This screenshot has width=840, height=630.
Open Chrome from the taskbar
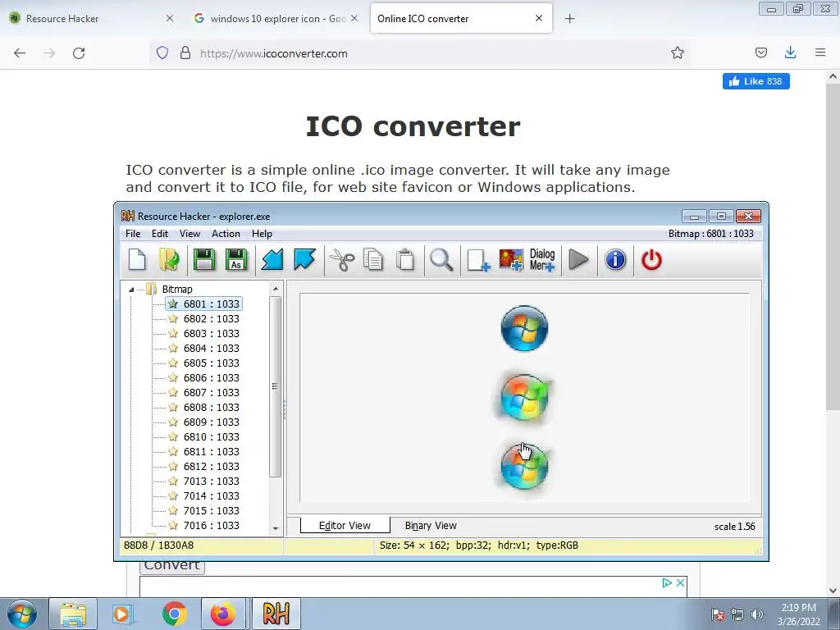tap(174, 614)
